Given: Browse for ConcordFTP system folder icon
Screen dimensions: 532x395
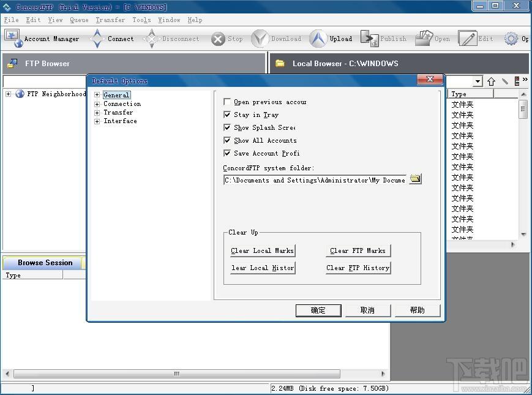Looking at the screenshot, I should pyautogui.click(x=415, y=179).
